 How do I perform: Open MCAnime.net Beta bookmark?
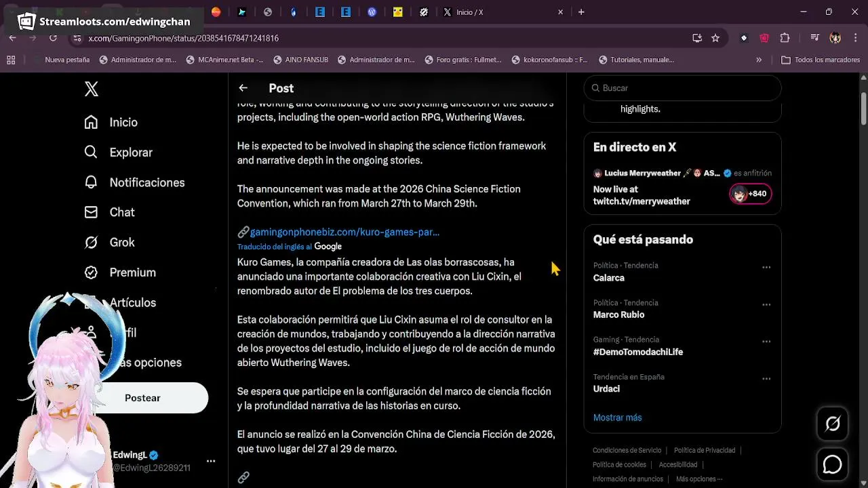(224, 60)
